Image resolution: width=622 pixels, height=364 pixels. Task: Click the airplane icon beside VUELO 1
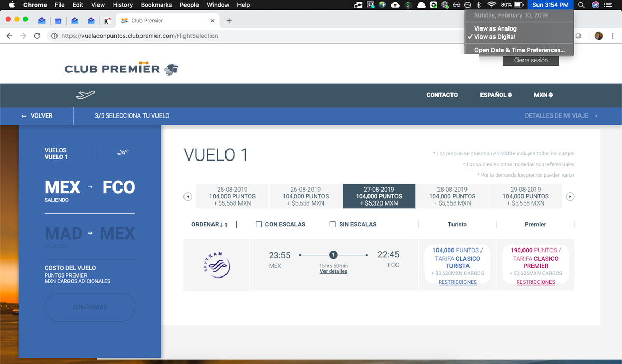coord(123,152)
